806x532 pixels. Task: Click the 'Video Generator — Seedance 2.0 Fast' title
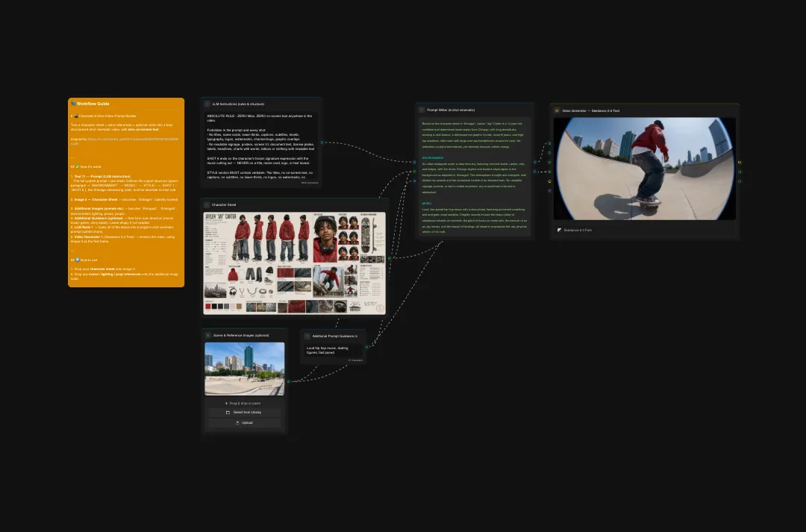tap(590, 110)
